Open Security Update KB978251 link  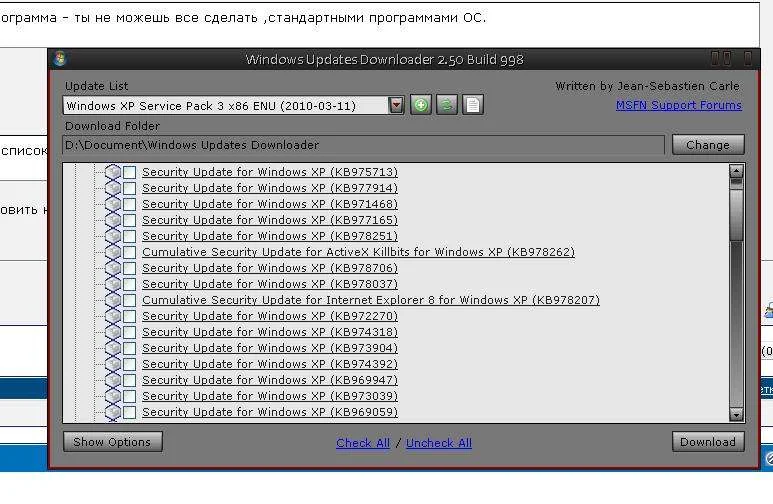pyautogui.click(x=270, y=236)
